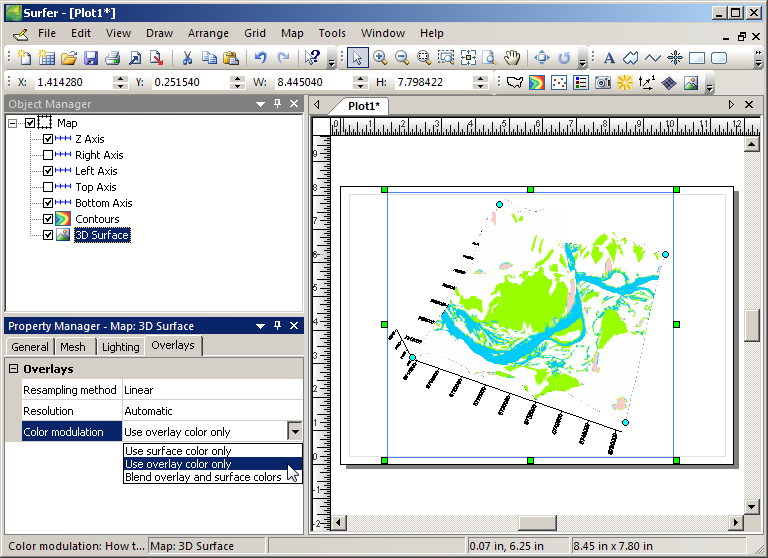Toggle the Top Axis visibility checkbox

48,187
